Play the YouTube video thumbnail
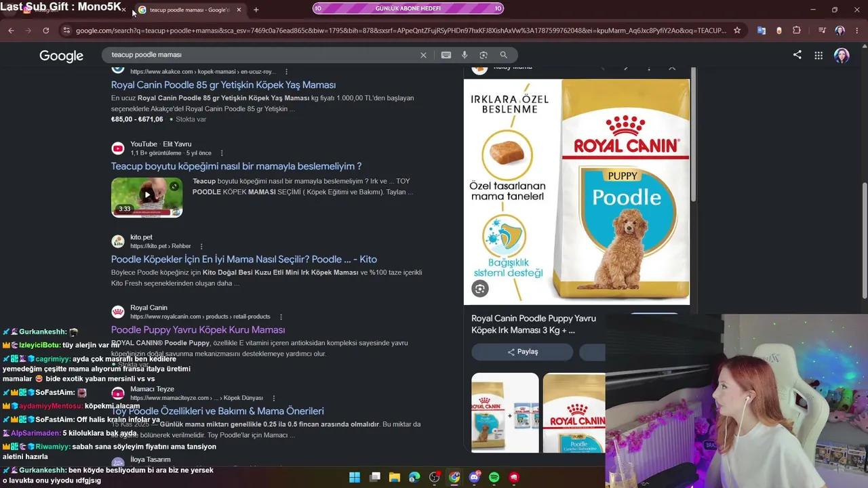 click(146, 197)
